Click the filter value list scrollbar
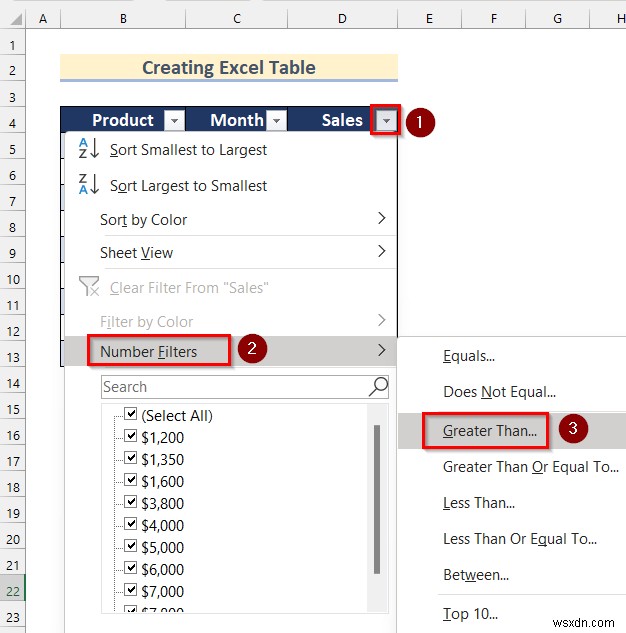Image resolution: width=626 pixels, height=633 pixels. 377,499
